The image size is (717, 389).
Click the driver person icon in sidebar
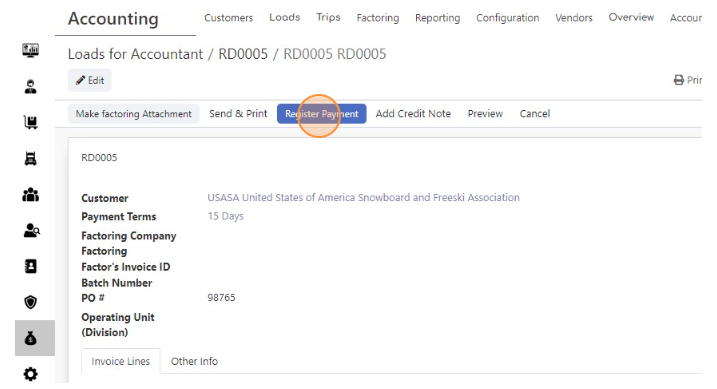point(31,86)
